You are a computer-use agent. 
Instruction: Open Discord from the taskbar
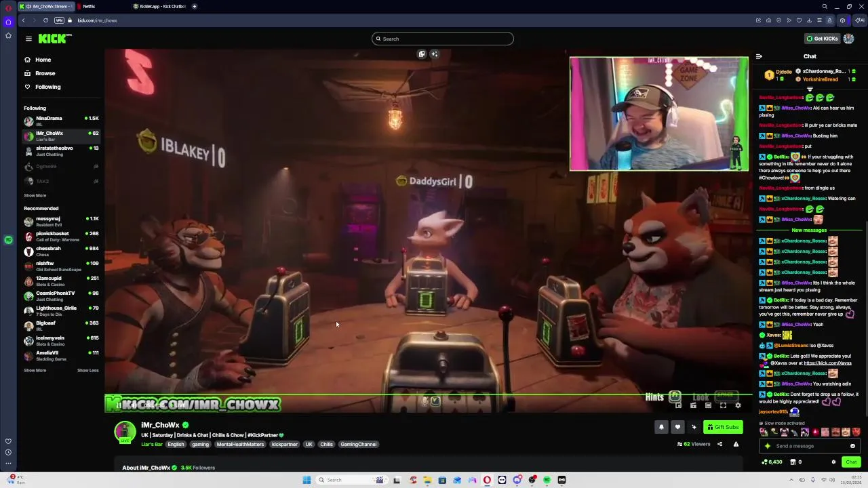coord(517,480)
